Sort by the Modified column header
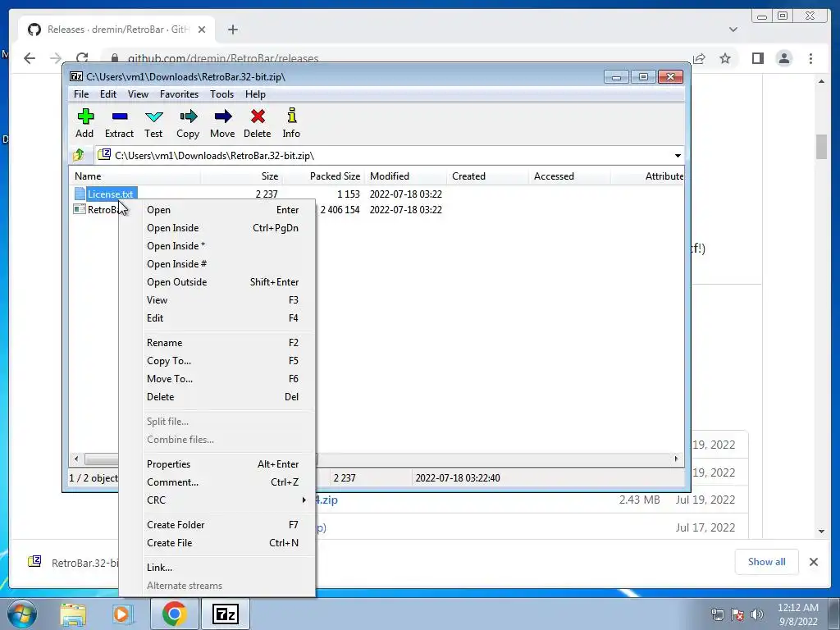The image size is (840, 630). coord(405,176)
